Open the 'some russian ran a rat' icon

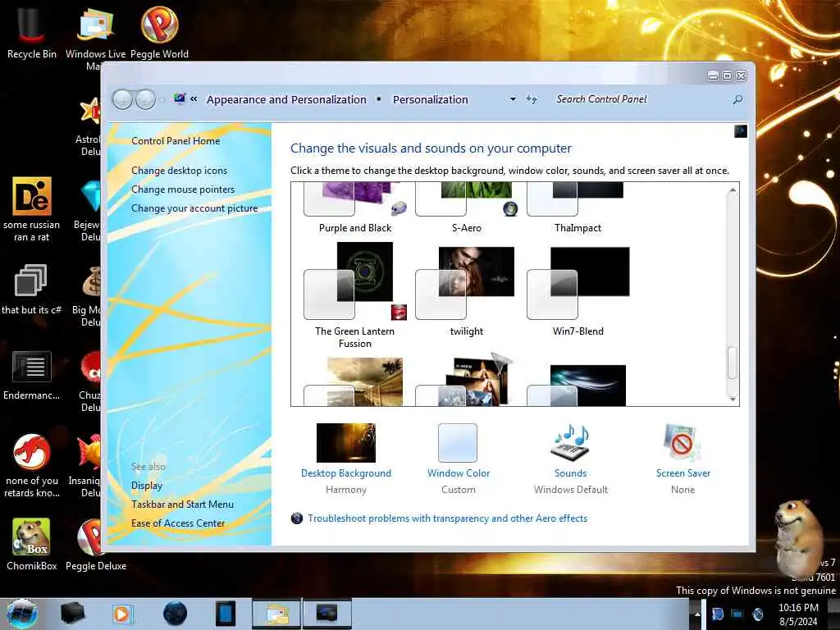[32, 209]
